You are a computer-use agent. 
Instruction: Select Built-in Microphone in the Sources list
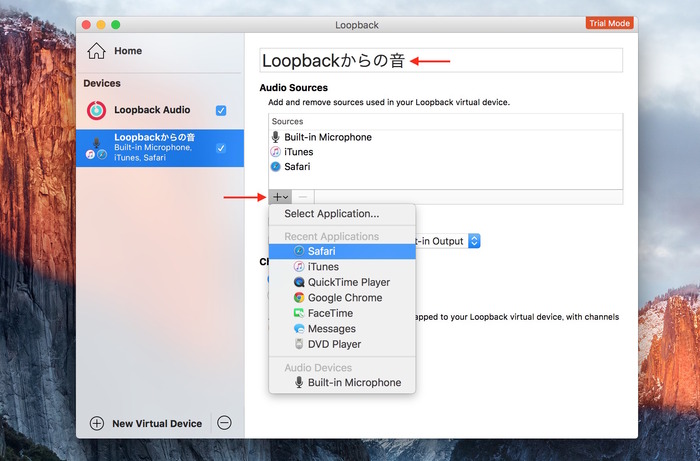[445, 137]
